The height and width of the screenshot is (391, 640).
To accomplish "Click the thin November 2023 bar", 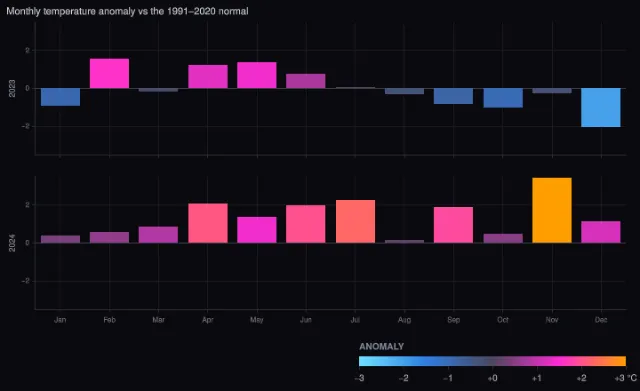I will pos(552,91).
